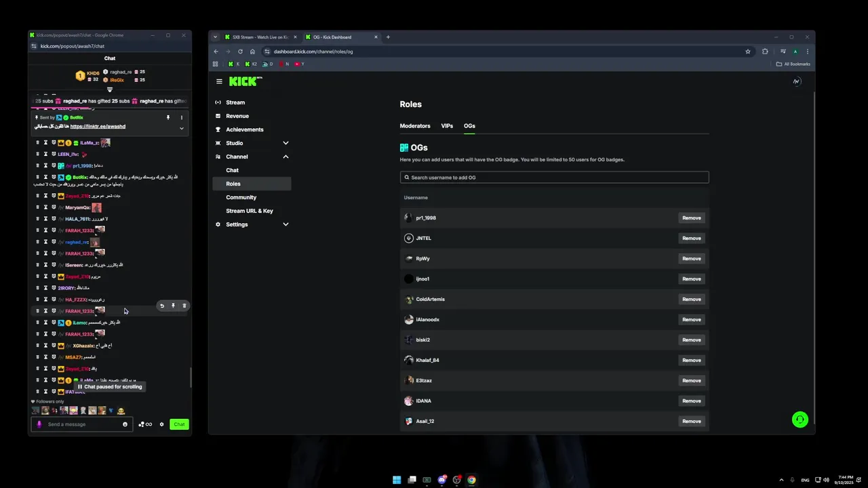Open Community under Channel
Viewport: 868px width, 488px height.
click(241, 197)
